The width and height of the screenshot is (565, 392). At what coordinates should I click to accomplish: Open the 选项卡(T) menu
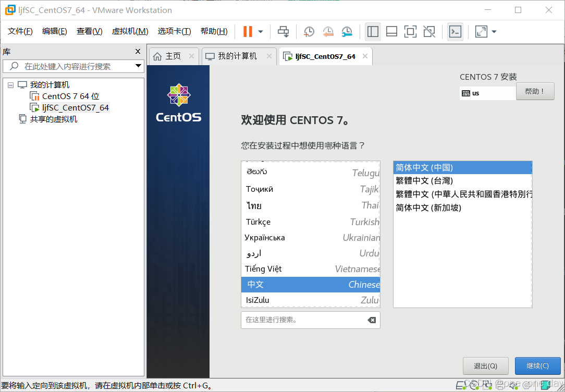click(x=175, y=31)
